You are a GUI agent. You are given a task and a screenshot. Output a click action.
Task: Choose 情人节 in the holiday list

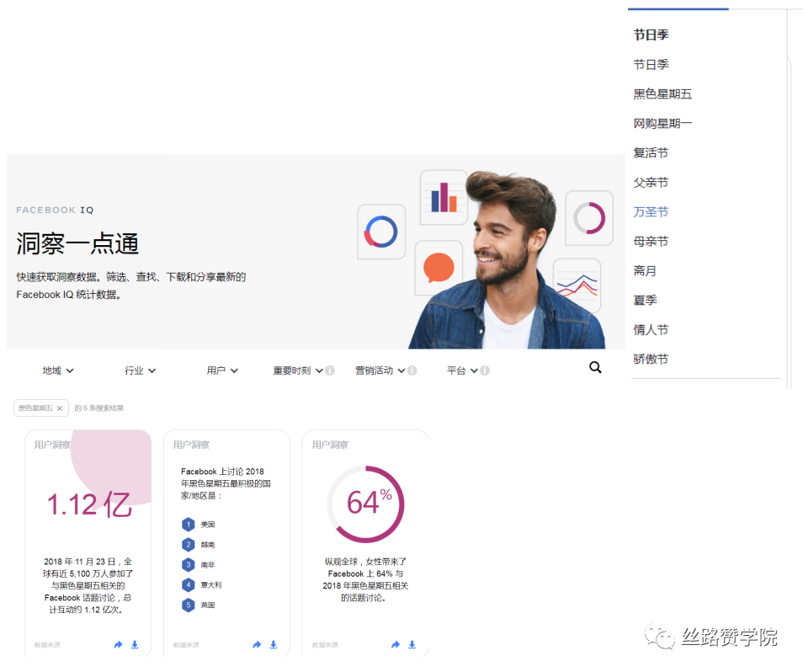(x=651, y=330)
